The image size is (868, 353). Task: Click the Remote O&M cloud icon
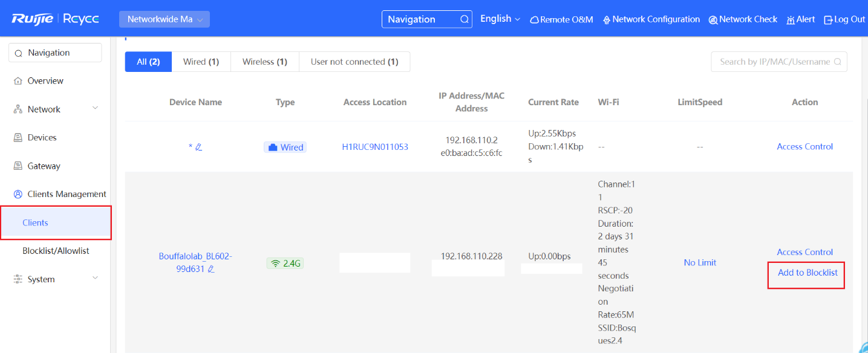534,19
